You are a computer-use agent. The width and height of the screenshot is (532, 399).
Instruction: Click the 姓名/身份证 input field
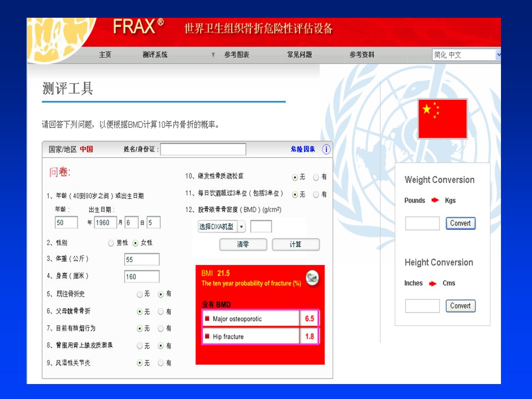pos(203,149)
